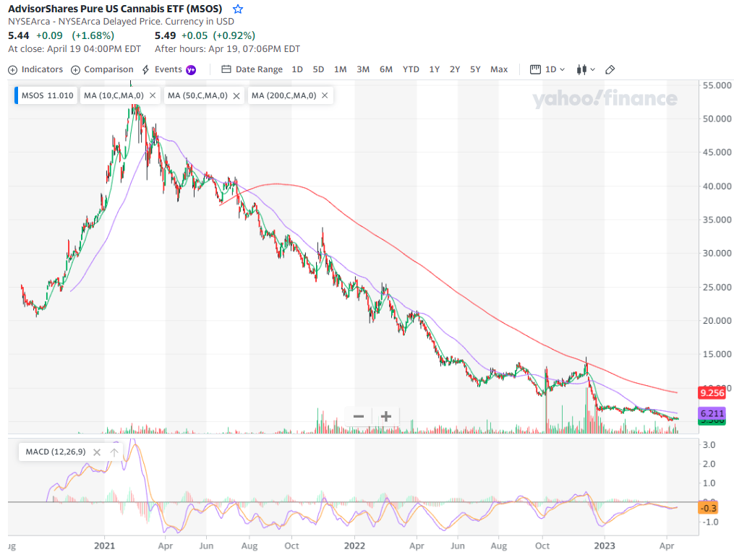Click the purple Yahoo Plus badge

coord(191,69)
